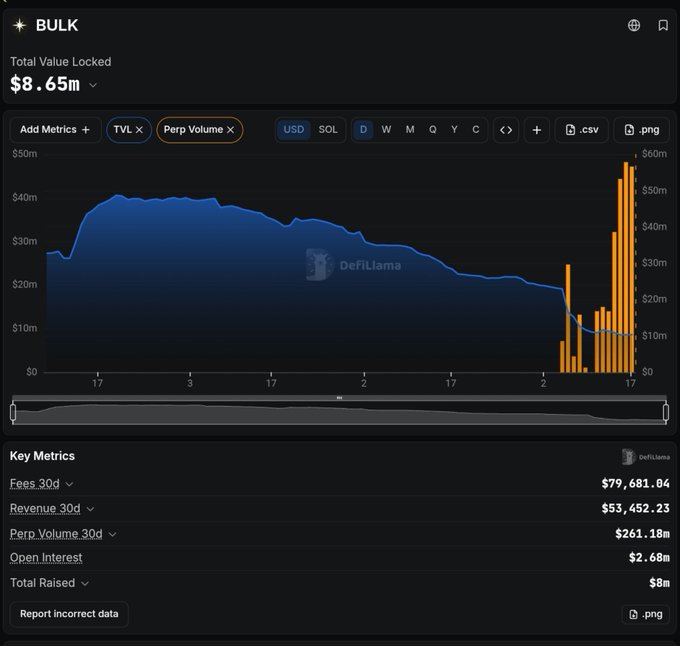Remove the TVL metric chip
Viewport: 680px width, 646px height.
click(139, 130)
